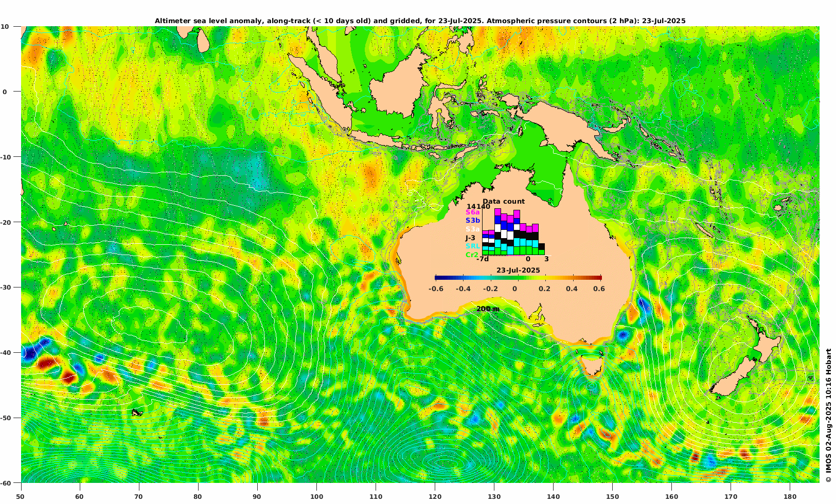Click the island of Tasmania on the map
This screenshot has width=836, height=504.
coord(592,366)
